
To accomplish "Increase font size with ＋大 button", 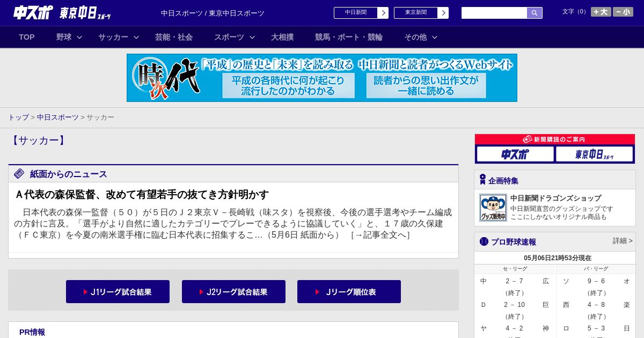I will pyautogui.click(x=601, y=12).
